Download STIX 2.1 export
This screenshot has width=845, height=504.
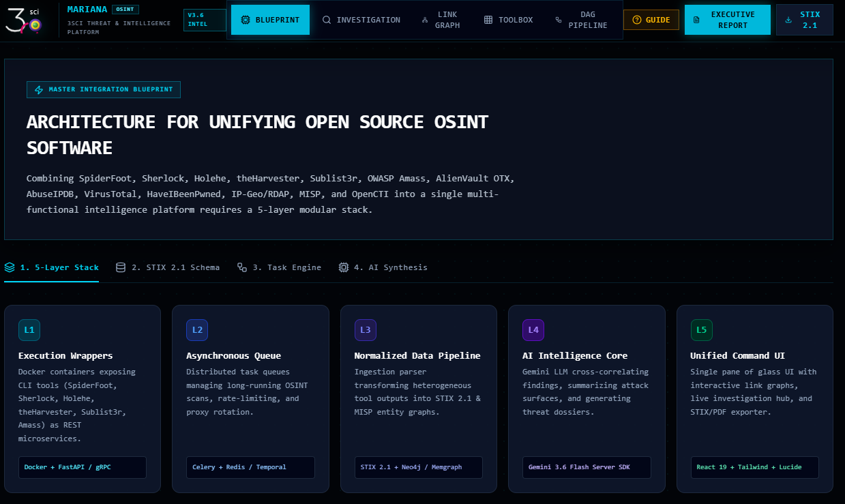pos(805,20)
